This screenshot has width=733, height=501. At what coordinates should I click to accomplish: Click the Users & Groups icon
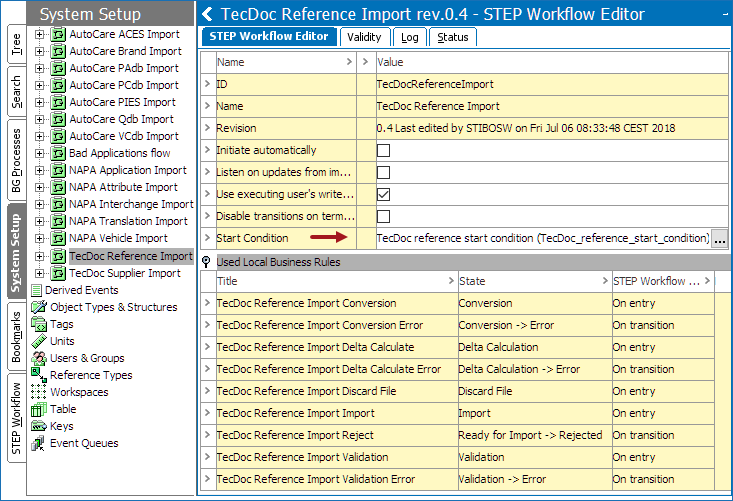click(x=39, y=358)
